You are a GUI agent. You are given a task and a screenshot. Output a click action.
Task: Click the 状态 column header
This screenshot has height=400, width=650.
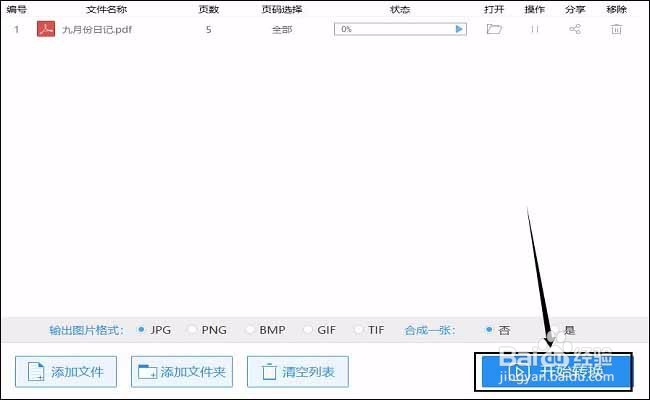click(x=400, y=9)
